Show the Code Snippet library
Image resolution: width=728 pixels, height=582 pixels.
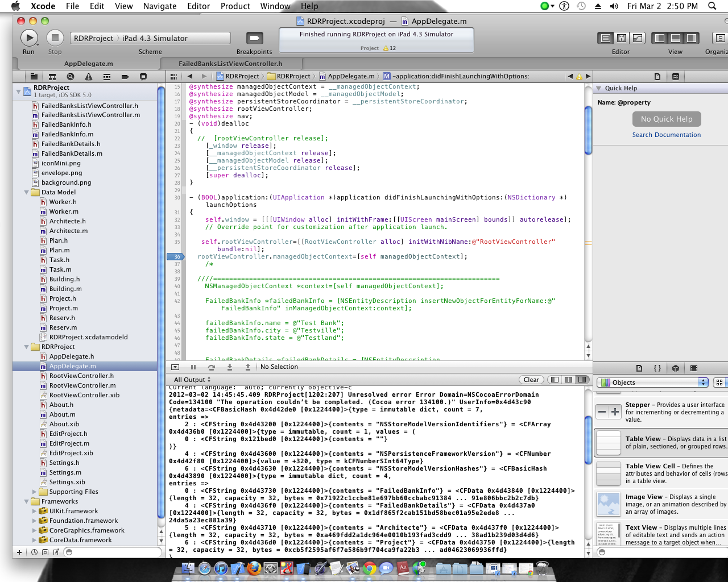pyautogui.click(x=657, y=368)
